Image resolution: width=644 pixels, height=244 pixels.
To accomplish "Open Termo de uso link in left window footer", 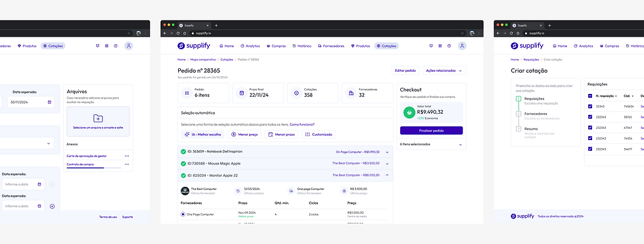I will (x=108, y=217).
